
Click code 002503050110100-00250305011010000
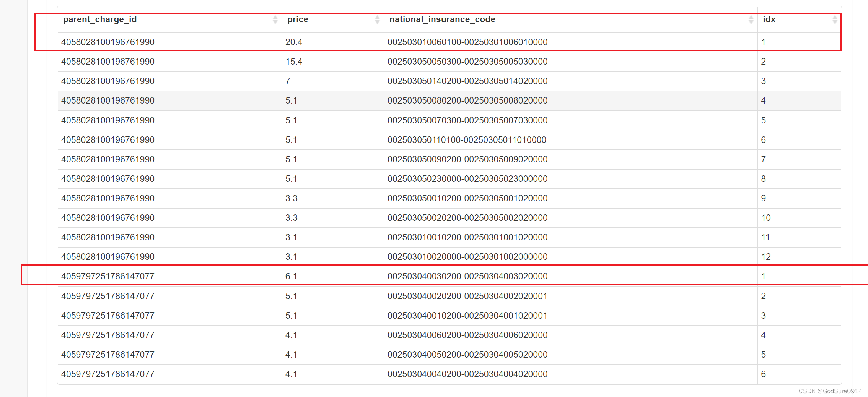tap(467, 140)
